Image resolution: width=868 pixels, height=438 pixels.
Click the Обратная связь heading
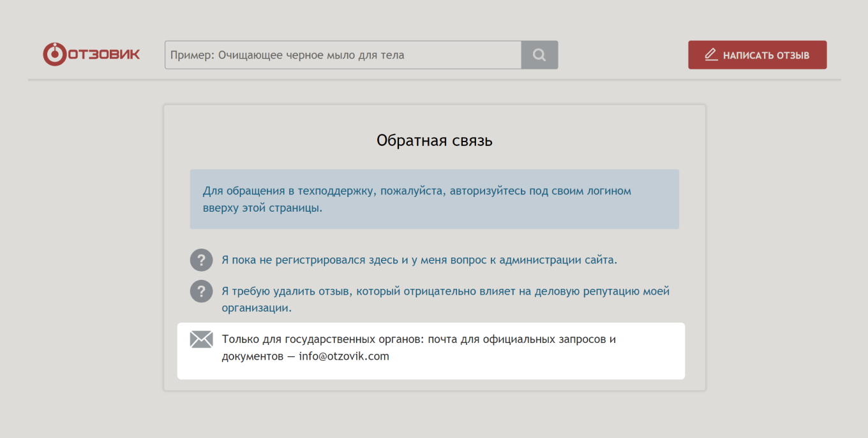pyautogui.click(x=434, y=140)
